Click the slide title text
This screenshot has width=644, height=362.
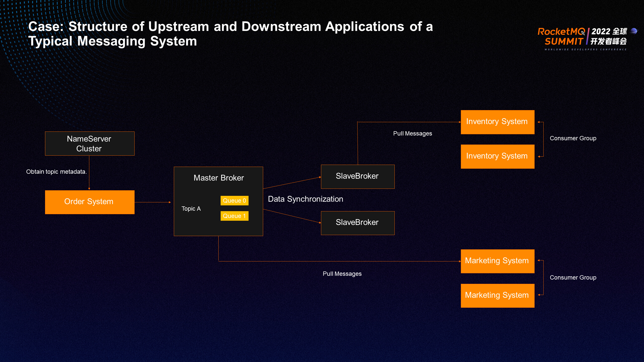click(230, 34)
